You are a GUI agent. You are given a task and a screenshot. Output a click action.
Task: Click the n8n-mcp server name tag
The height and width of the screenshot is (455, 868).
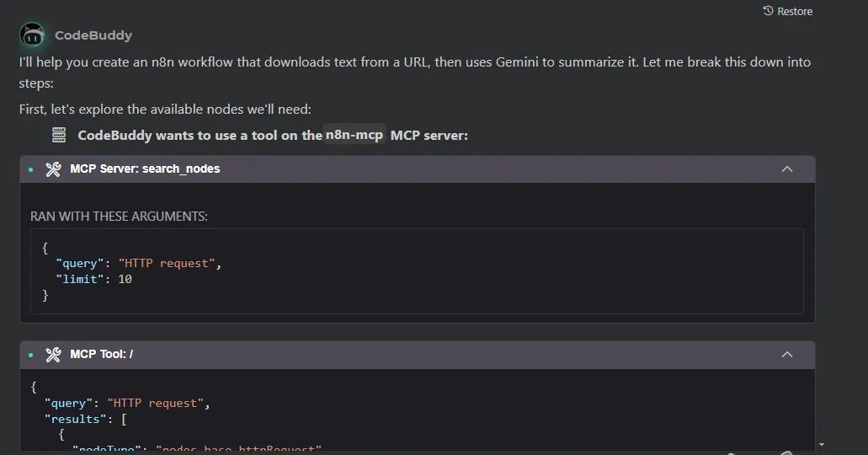(x=354, y=135)
